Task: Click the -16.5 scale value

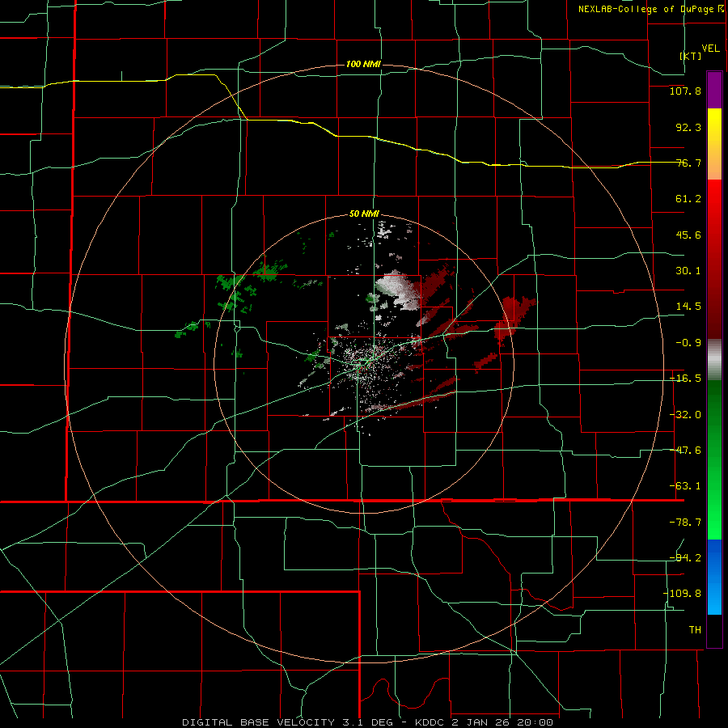Action: pos(685,379)
